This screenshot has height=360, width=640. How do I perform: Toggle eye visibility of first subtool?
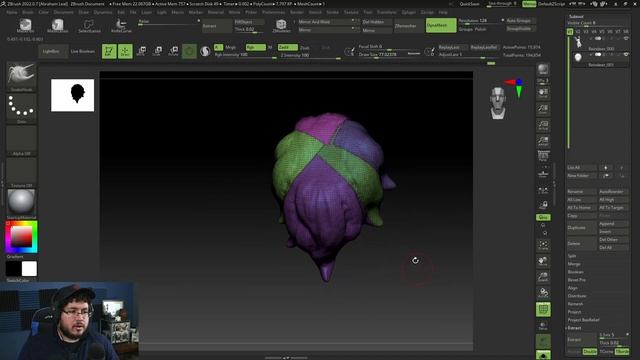626,39
